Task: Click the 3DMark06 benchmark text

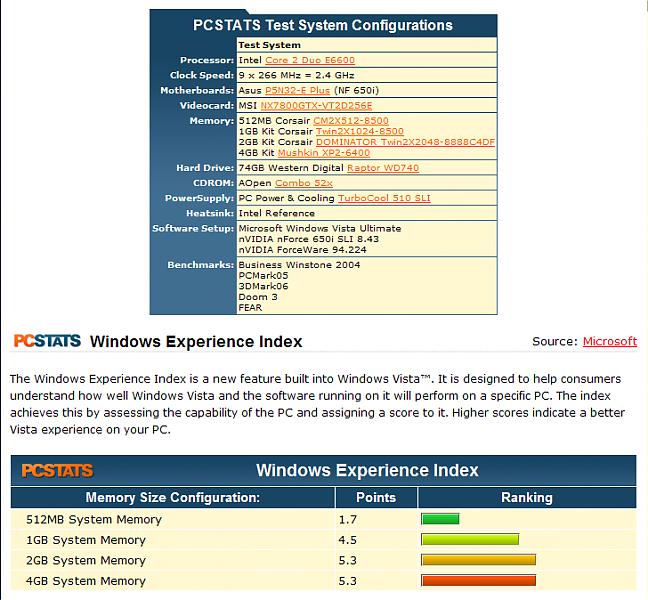Action: coord(263,286)
